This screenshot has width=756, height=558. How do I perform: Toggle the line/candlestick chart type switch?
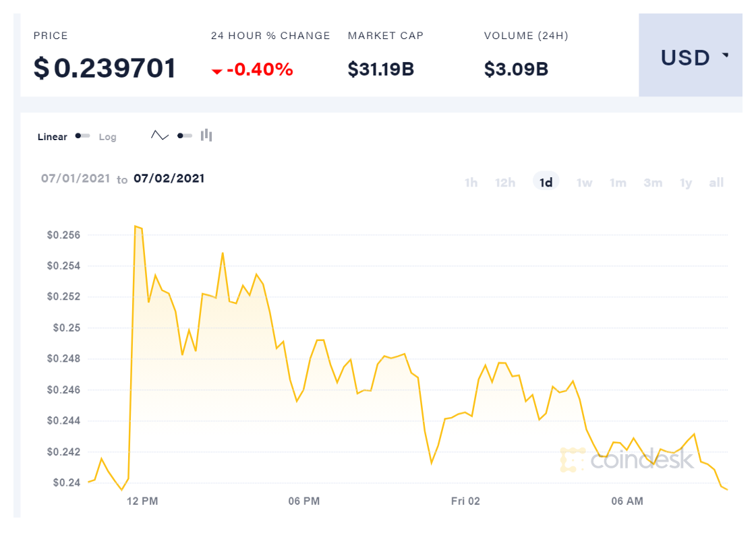tap(184, 135)
